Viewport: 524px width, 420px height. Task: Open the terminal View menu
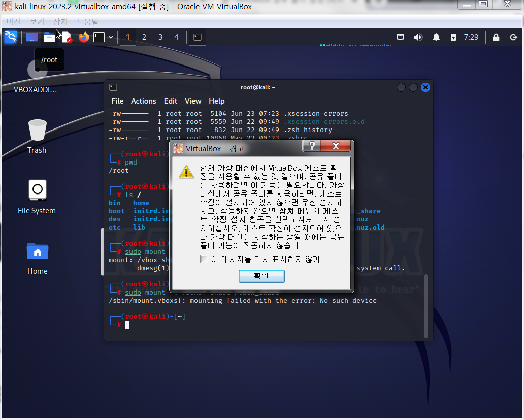tap(193, 101)
